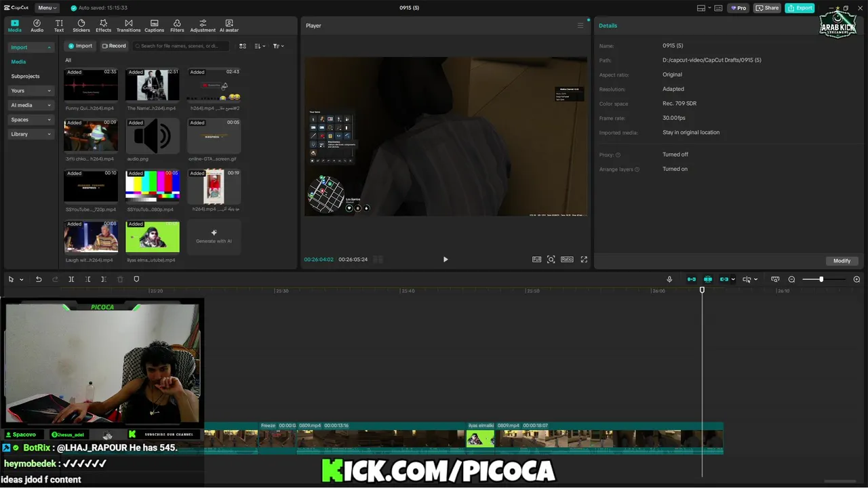Viewport: 868px width, 488px height.
Task: Zoom in the timeline
Action: click(x=856, y=279)
